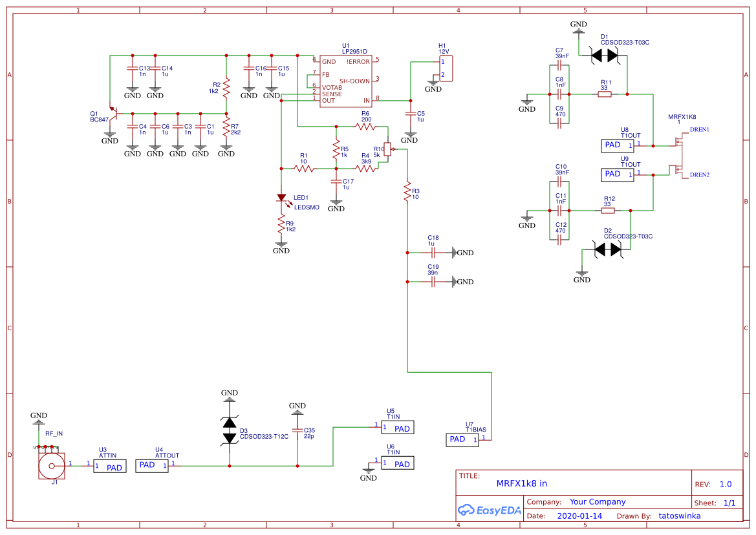This screenshot has width=756, height=535.
Task: Select capacitor C5 1u symbol
Action: pos(411,114)
